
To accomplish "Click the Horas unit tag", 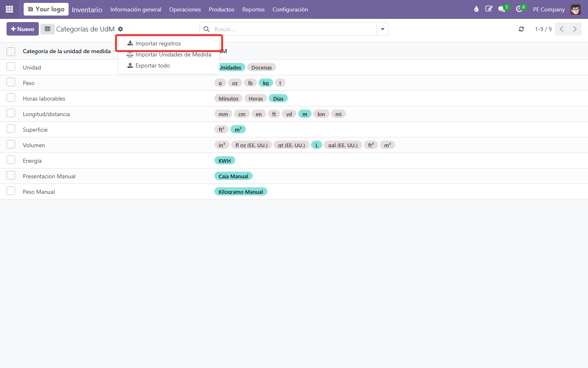I will tap(256, 99).
